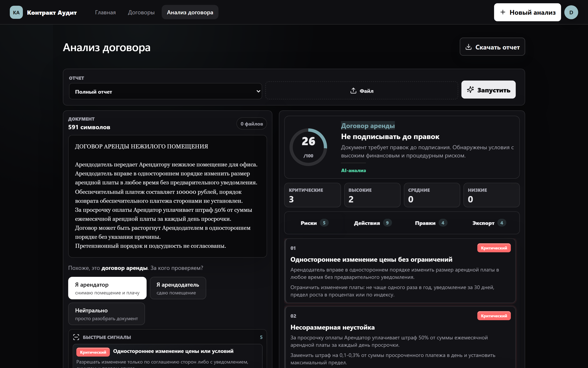Click the Новый анализ button
588x368 pixels.
point(527,12)
